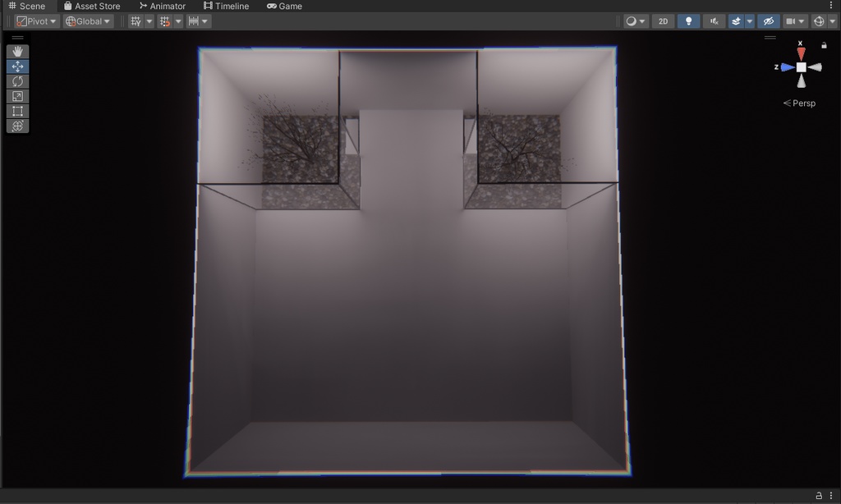Screen dimensions: 841x504
Task: Lock the orientation gizmo rotation
Action: (824, 46)
